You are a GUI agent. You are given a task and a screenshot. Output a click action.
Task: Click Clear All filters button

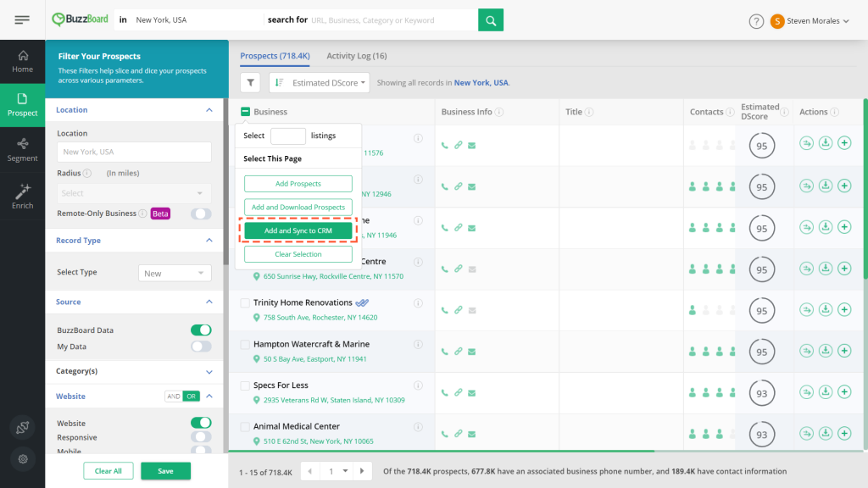click(108, 471)
